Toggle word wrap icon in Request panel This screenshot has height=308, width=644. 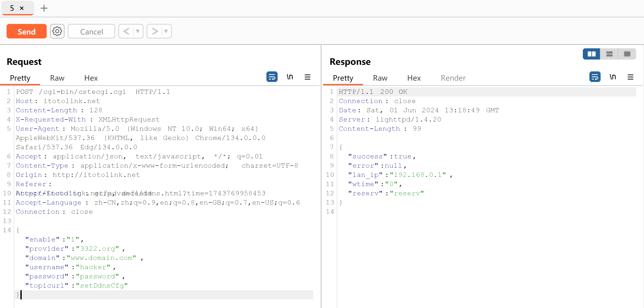pyautogui.click(x=272, y=77)
